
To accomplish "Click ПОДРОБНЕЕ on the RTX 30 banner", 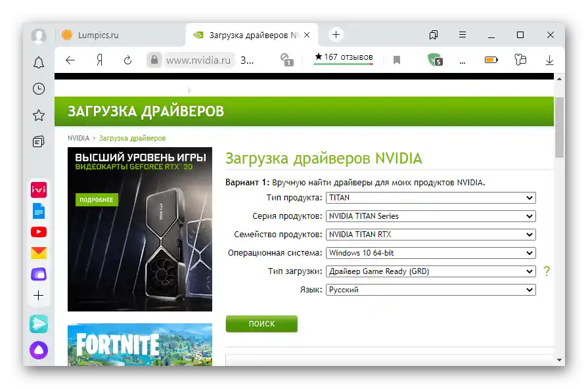I will [97, 200].
